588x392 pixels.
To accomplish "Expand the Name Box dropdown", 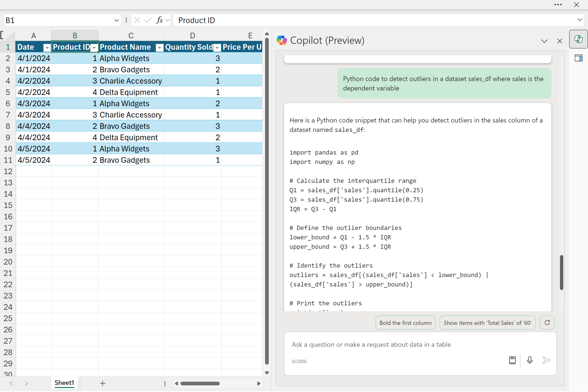I will click(x=116, y=20).
